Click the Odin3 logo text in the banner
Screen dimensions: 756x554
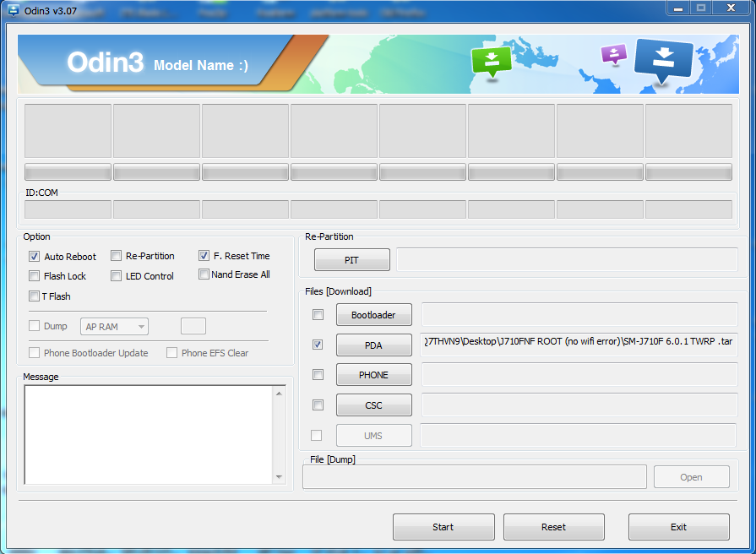coord(105,62)
